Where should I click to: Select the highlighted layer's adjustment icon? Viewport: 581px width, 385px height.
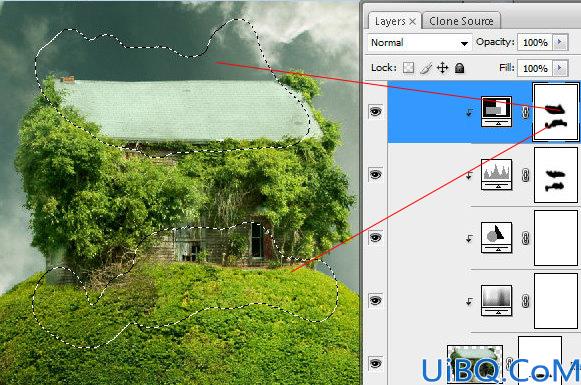tap(497, 112)
